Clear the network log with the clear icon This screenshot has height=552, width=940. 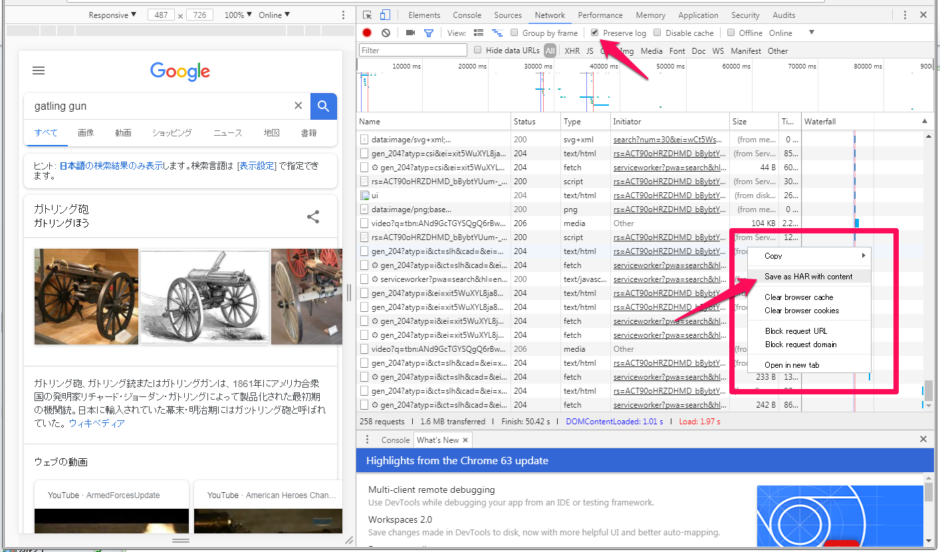pyautogui.click(x=385, y=33)
